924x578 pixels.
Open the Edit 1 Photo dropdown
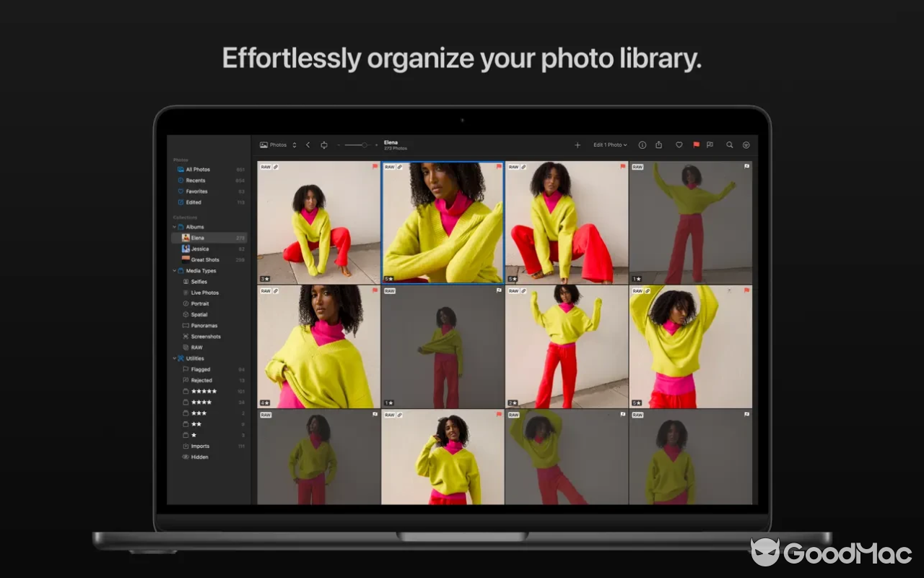[x=610, y=144]
